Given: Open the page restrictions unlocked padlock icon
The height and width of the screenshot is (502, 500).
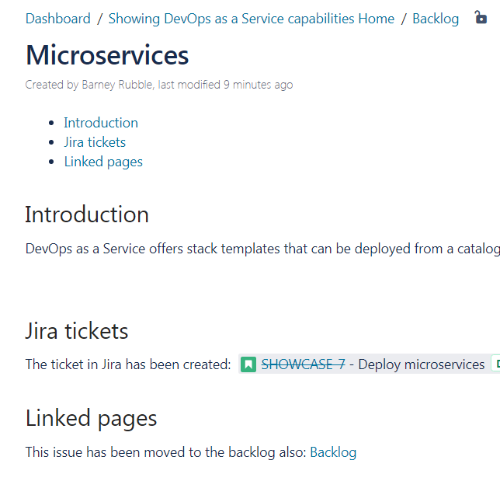Looking at the screenshot, I should tap(481, 17).
